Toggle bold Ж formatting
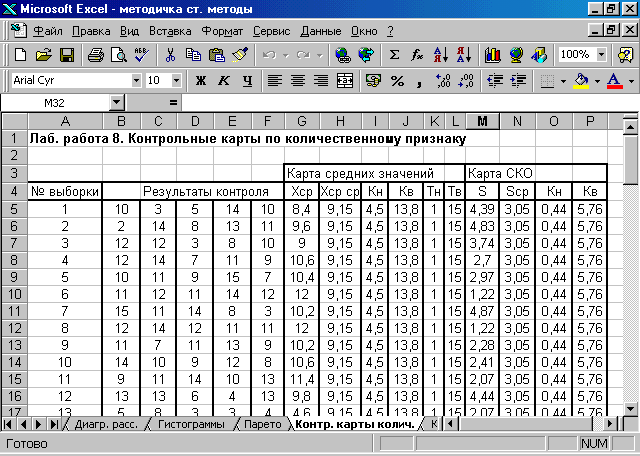 (200, 80)
